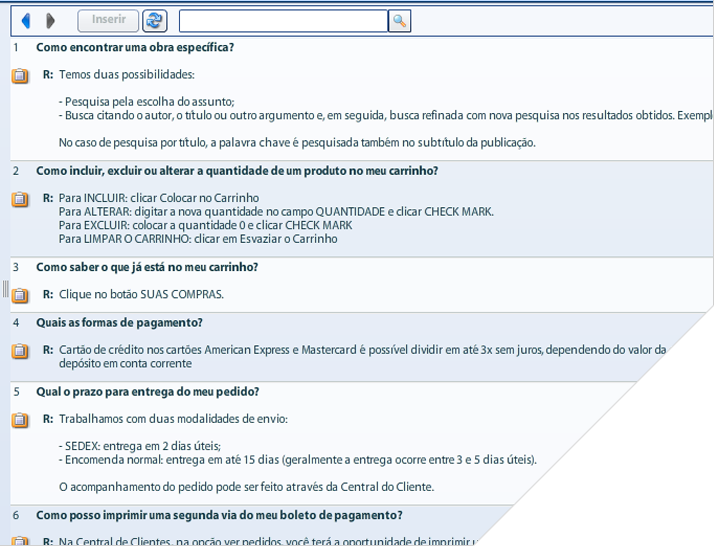Click line about 'palavra chave' no subtítulo

click(297, 143)
